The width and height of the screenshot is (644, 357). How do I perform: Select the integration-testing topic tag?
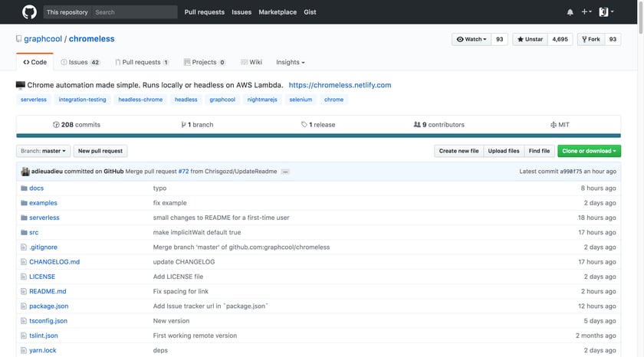click(82, 100)
